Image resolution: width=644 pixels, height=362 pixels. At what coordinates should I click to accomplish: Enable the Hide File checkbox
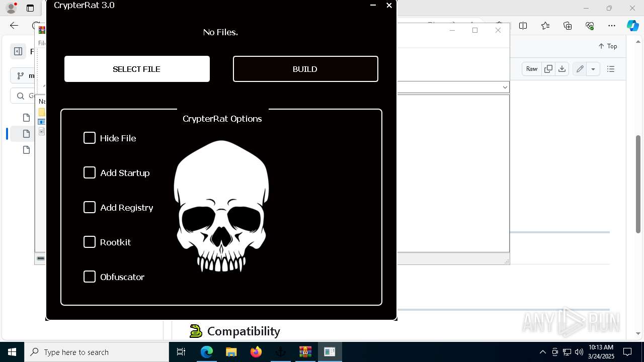pos(90,138)
